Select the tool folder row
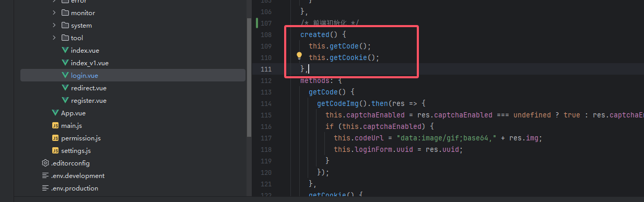The image size is (644, 202). (133, 38)
